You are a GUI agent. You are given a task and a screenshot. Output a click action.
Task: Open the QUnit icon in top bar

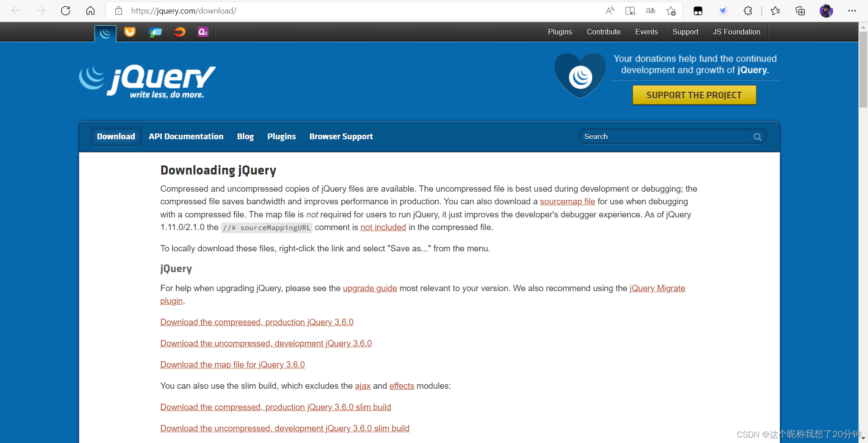pyautogui.click(x=203, y=32)
